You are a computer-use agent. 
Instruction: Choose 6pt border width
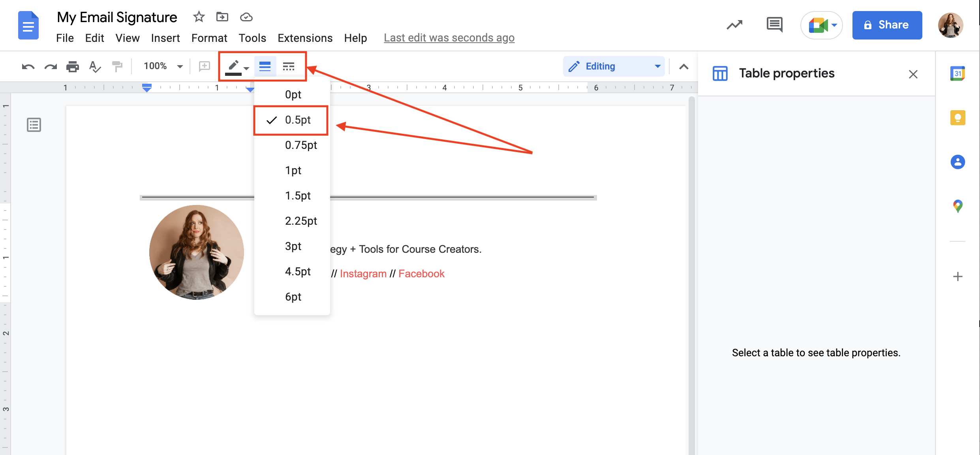pyautogui.click(x=292, y=297)
